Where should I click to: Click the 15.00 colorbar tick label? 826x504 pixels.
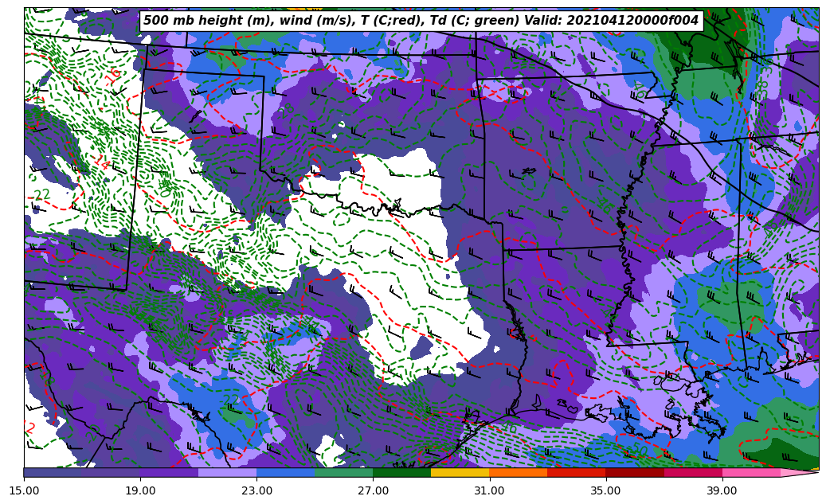24,490
